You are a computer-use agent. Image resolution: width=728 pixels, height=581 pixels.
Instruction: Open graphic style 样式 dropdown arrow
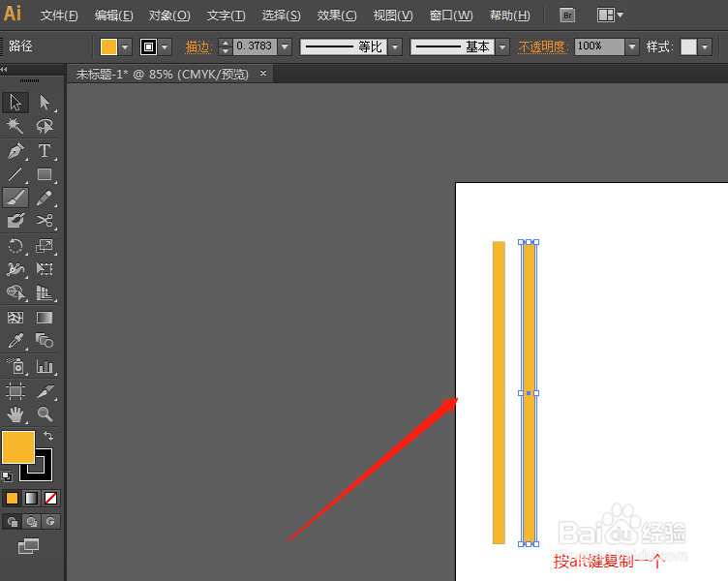(x=705, y=46)
